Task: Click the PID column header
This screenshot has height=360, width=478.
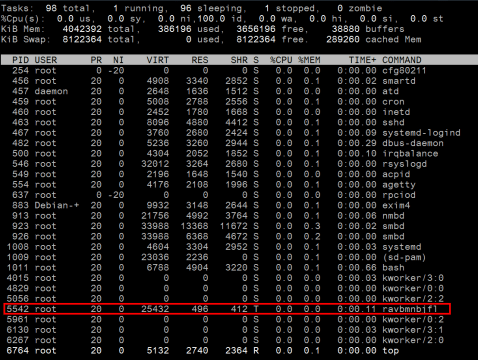Action: 20,60
